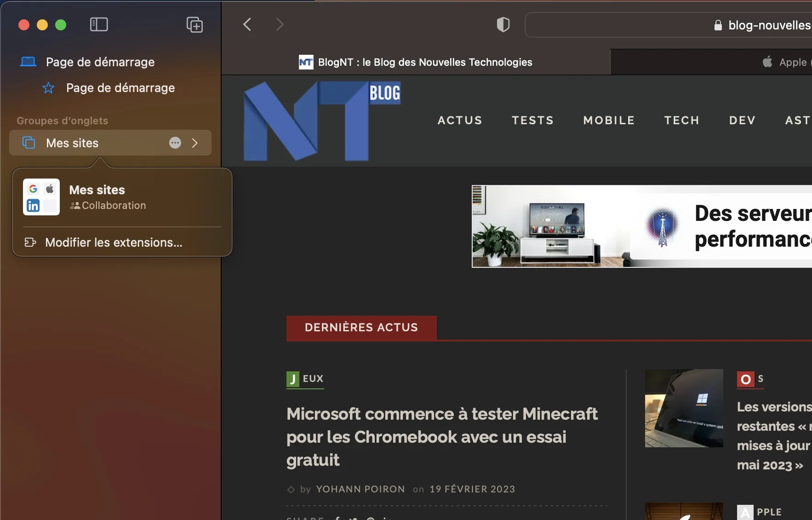Click Mes sites title in popover
This screenshot has width=812, height=520.
tap(97, 190)
